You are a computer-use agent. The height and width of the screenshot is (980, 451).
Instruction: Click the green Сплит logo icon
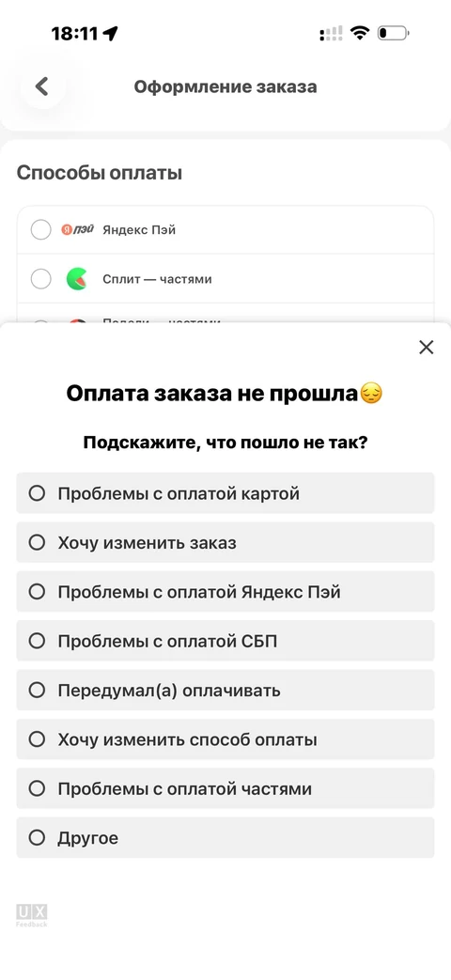coord(77,279)
